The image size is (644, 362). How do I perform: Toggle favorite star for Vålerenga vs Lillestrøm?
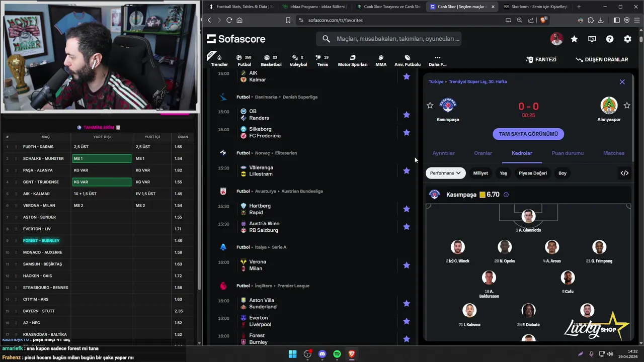(x=407, y=171)
